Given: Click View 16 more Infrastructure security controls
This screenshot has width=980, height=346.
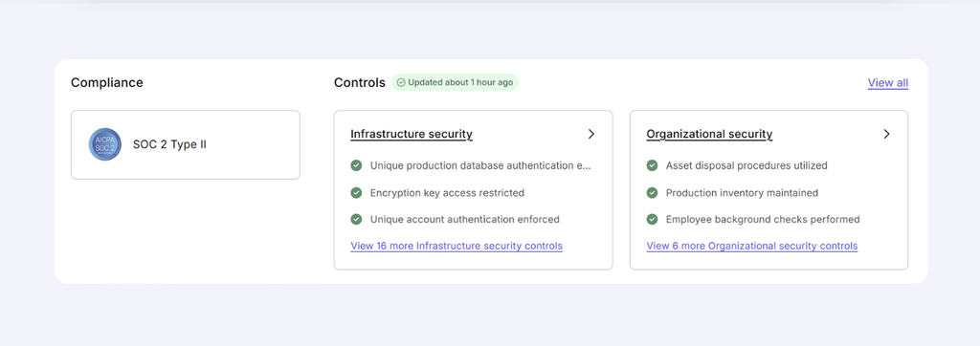Looking at the screenshot, I should pos(457,246).
